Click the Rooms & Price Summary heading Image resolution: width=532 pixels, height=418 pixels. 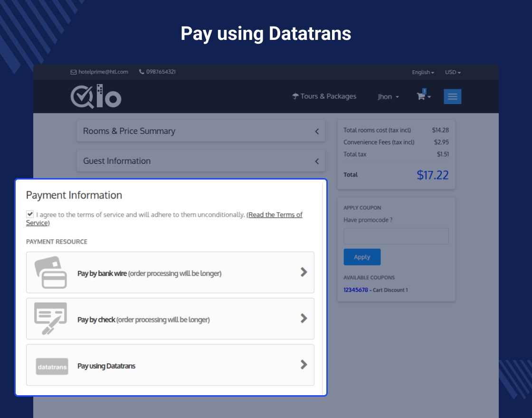129,131
